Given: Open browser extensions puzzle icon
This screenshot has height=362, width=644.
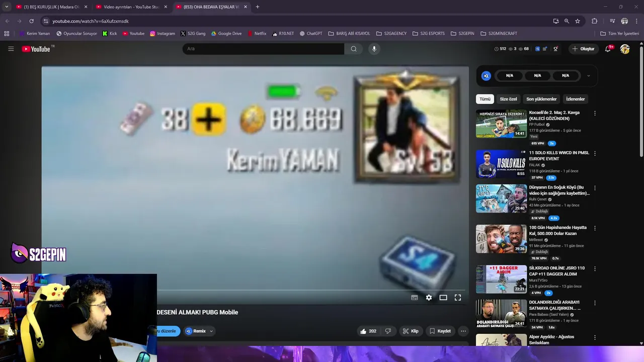Looking at the screenshot, I should point(594,21).
